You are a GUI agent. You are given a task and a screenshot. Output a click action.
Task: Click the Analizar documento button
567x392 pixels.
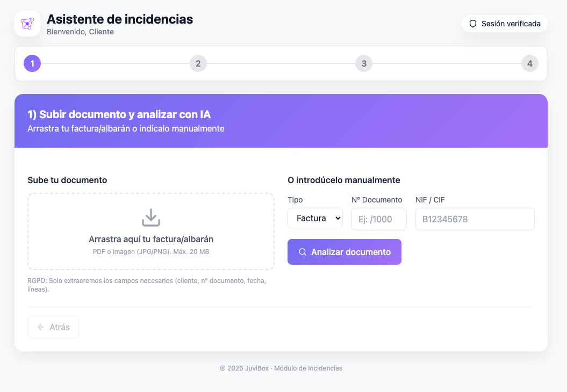344,252
